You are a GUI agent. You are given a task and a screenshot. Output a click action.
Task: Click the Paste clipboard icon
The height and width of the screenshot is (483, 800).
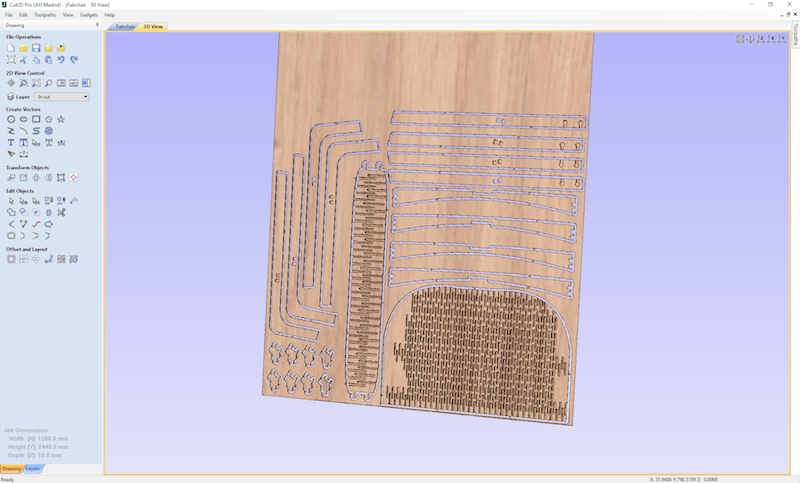coord(48,60)
